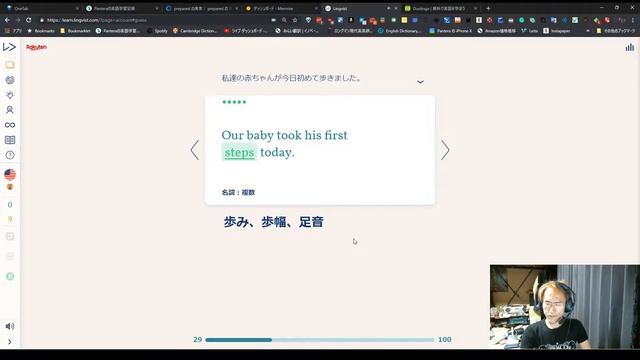Image resolution: width=640 pixels, height=360 pixels.
Task: Open the question mark help icon
Action: [x=10, y=155]
